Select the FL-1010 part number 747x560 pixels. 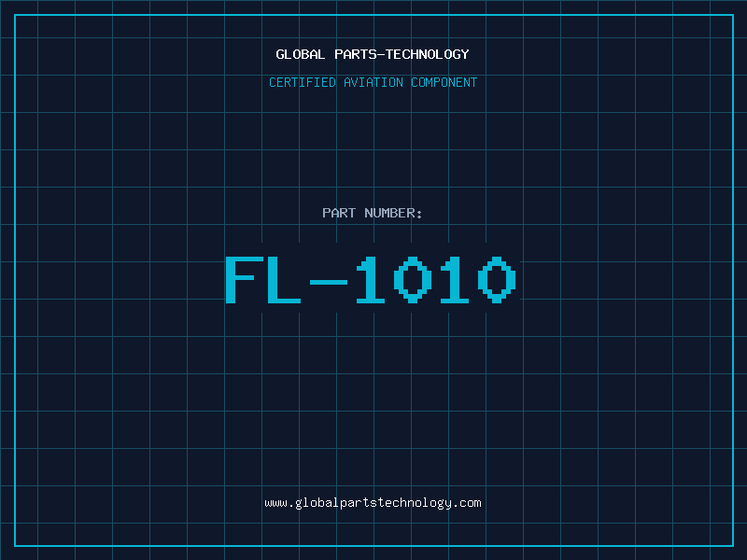tap(371, 279)
